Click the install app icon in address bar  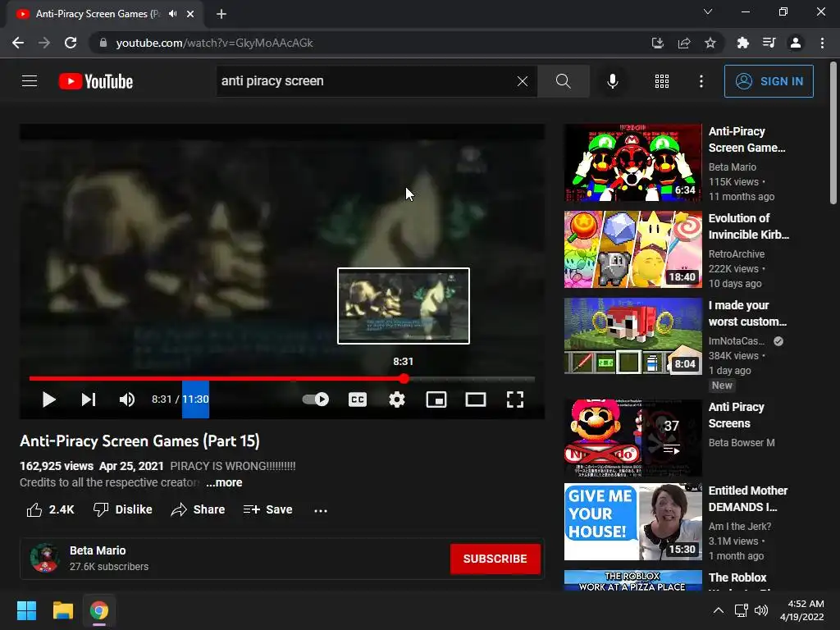(658, 43)
